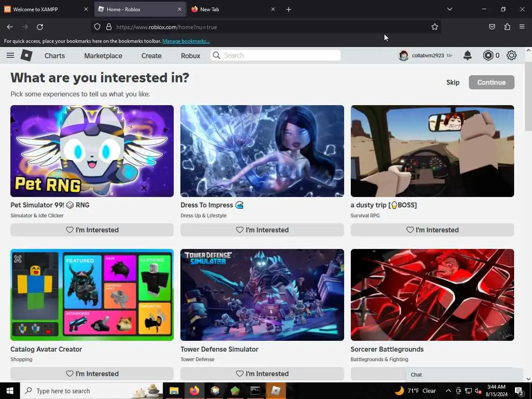Viewport: 532px width, 399px height.
Task: Click the Firefox taskbar icon
Action: coord(194,391)
